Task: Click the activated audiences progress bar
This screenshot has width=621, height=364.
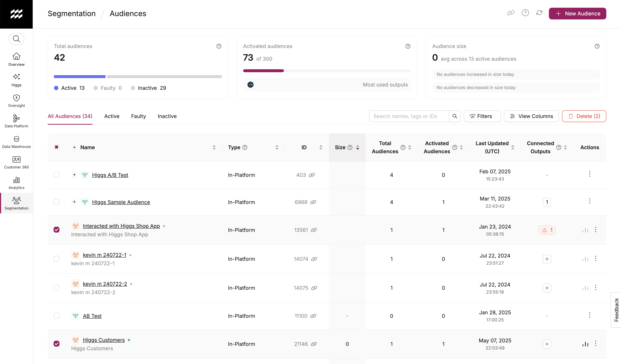Action: [x=327, y=71]
